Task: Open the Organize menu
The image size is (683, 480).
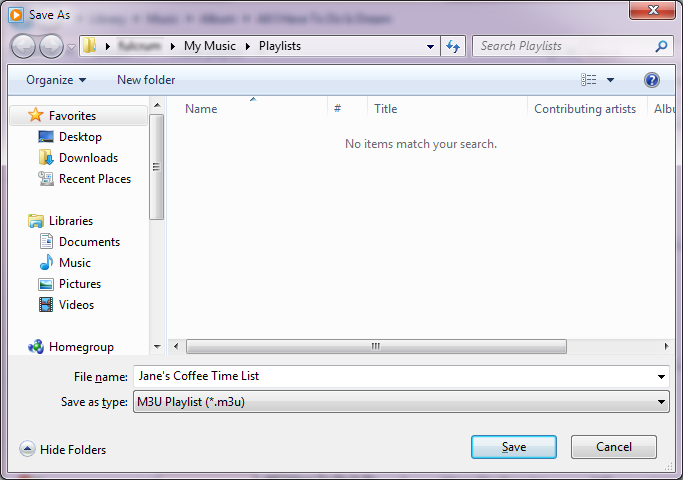Action: 56,80
